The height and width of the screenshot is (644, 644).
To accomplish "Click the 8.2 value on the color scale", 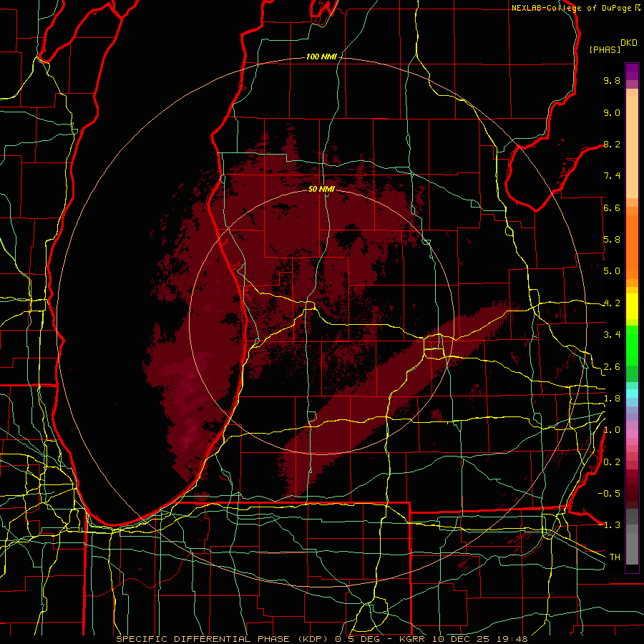I will 612,144.
